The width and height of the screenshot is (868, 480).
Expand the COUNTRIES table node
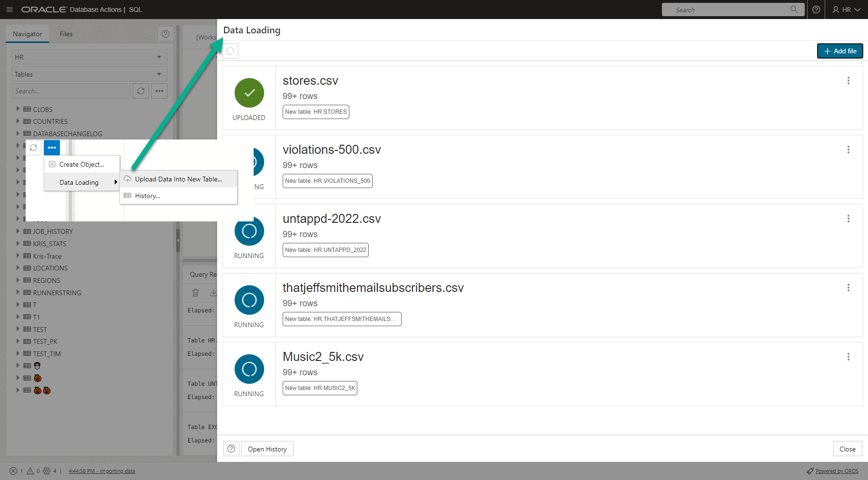pos(18,121)
